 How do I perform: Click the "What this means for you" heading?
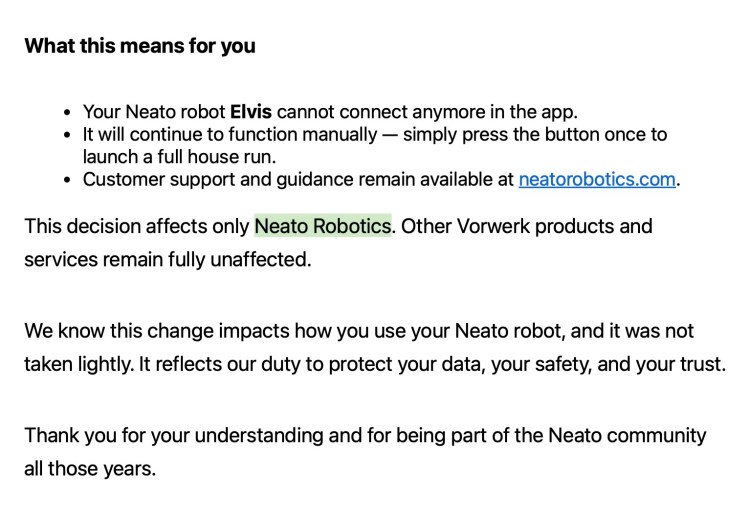(x=139, y=46)
